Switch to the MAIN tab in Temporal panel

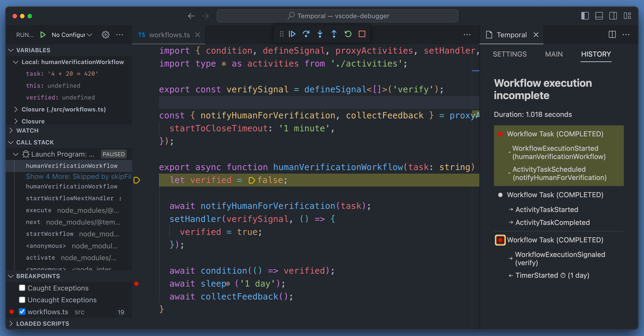click(x=553, y=54)
